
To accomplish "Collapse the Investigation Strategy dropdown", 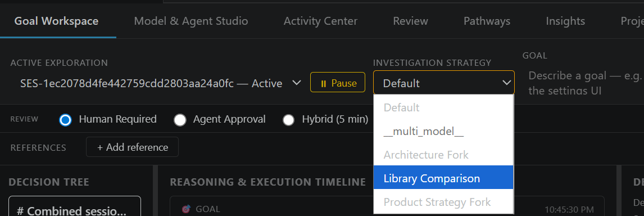I will pos(443,82).
